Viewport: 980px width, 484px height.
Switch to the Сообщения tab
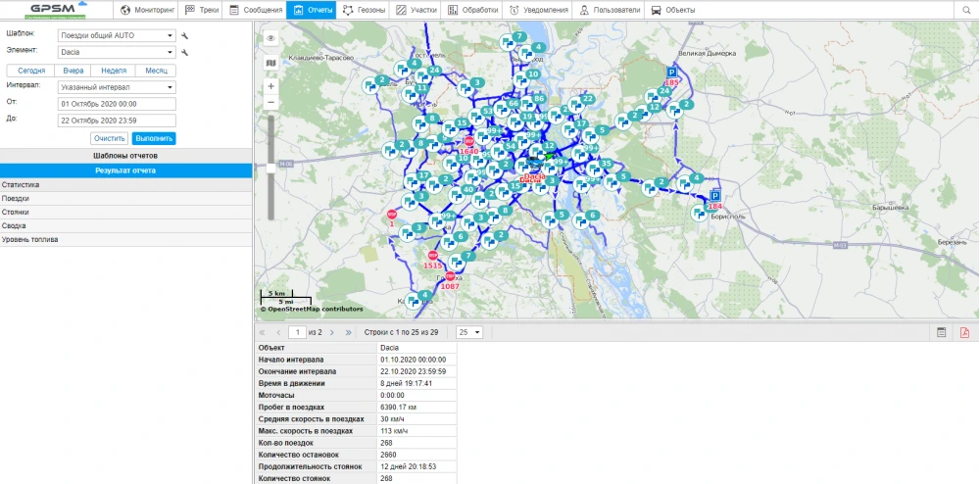pyautogui.click(x=253, y=10)
